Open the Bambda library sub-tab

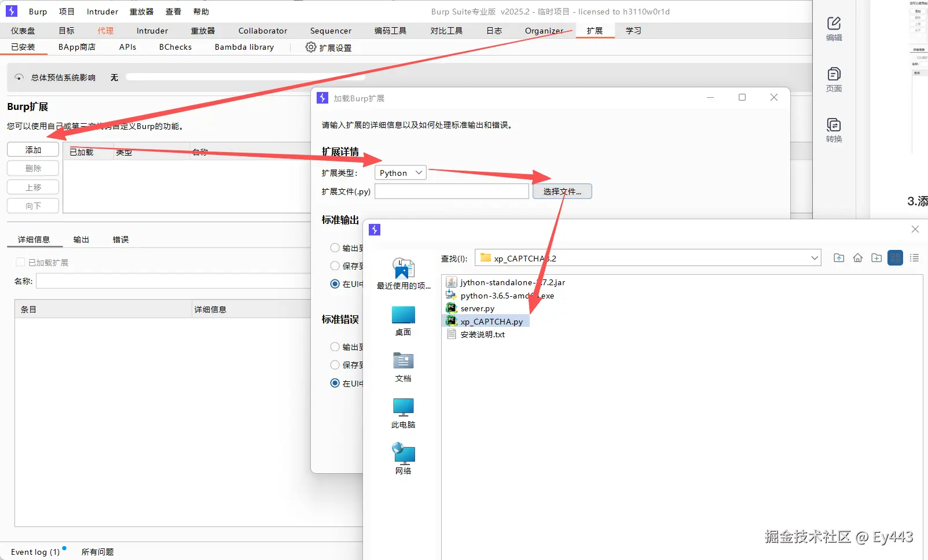pyautogui.click(x=244, y=47)
